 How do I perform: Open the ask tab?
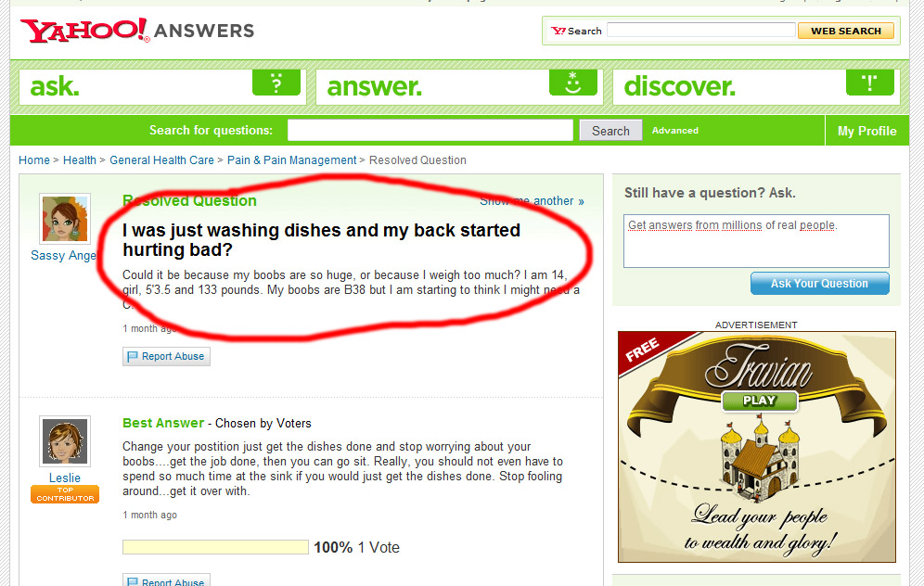click(162, 87)
